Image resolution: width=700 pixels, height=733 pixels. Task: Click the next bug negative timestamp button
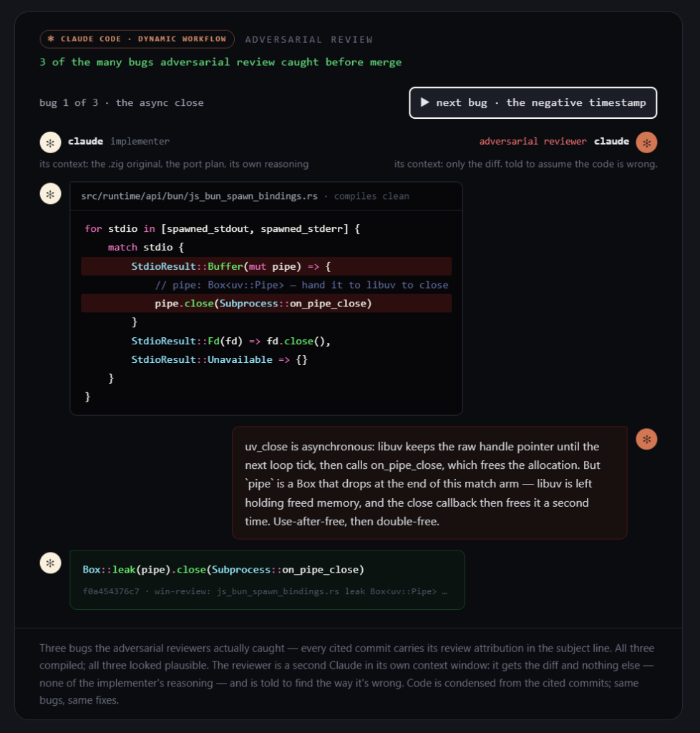click(533, 103)
